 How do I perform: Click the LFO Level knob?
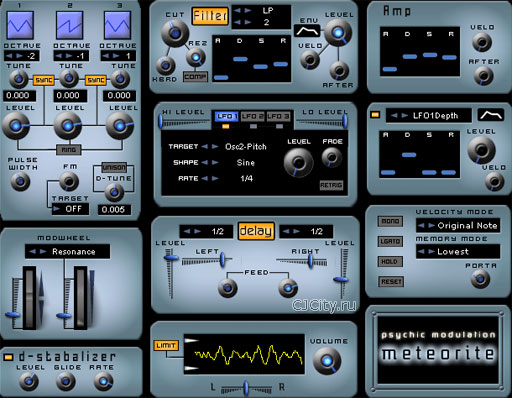[x=298, y=162]
